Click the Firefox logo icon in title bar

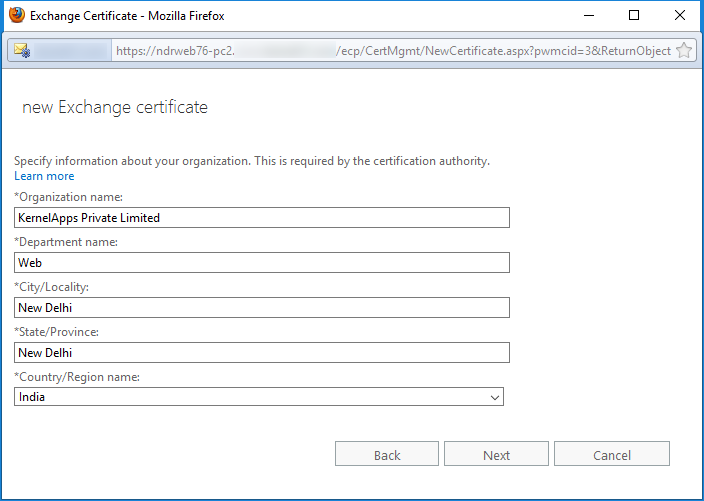pos(17,15)
